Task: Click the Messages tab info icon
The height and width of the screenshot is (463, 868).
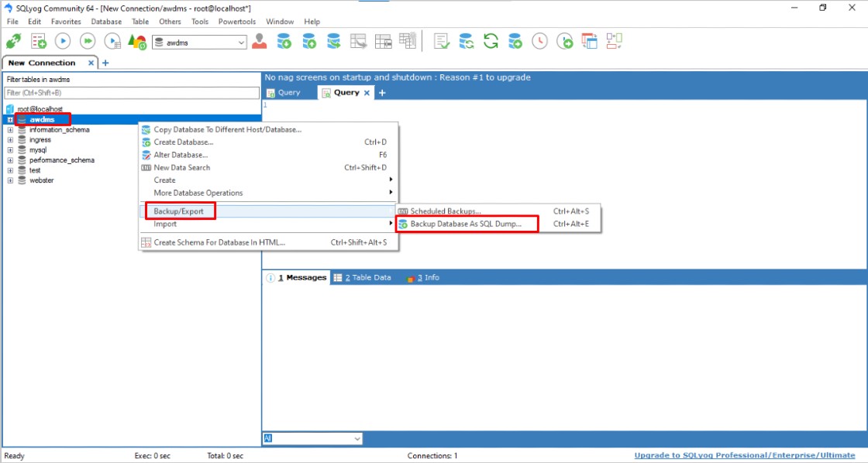Action: [x=270, y=278]
